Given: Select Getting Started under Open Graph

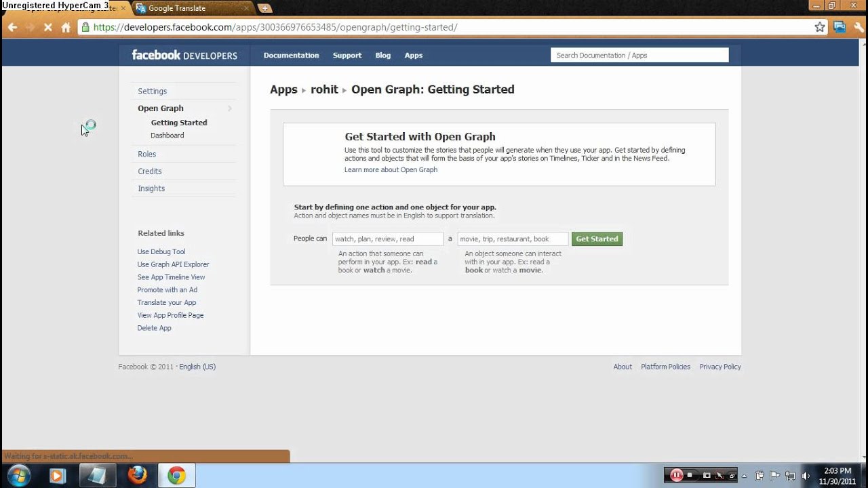Looking at the screenshot, I should [x=179, y=123].
